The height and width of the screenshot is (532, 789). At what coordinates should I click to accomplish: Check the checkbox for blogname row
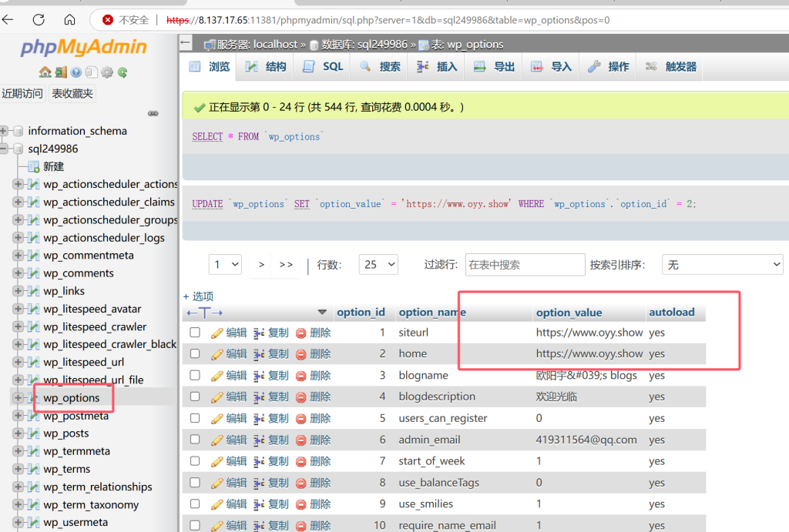coord(195,375)
